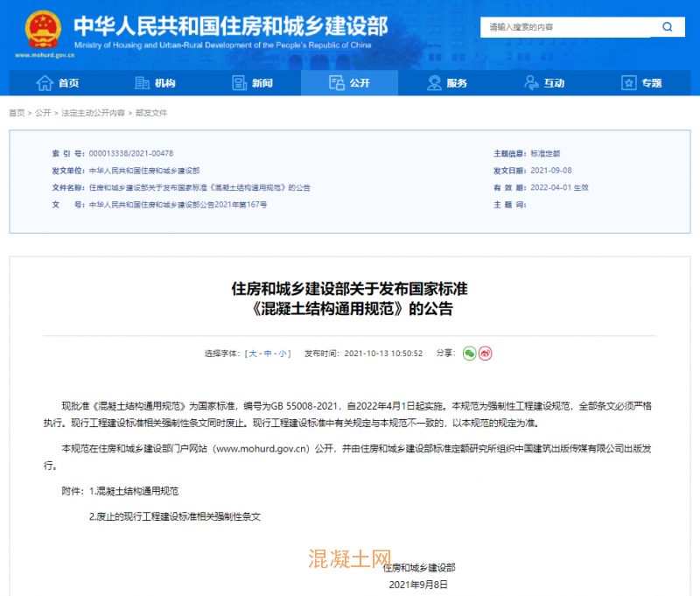Open the 公开 navigation tab
The height and width of the screenshot is (596, 700).
[x=349, y=83]
